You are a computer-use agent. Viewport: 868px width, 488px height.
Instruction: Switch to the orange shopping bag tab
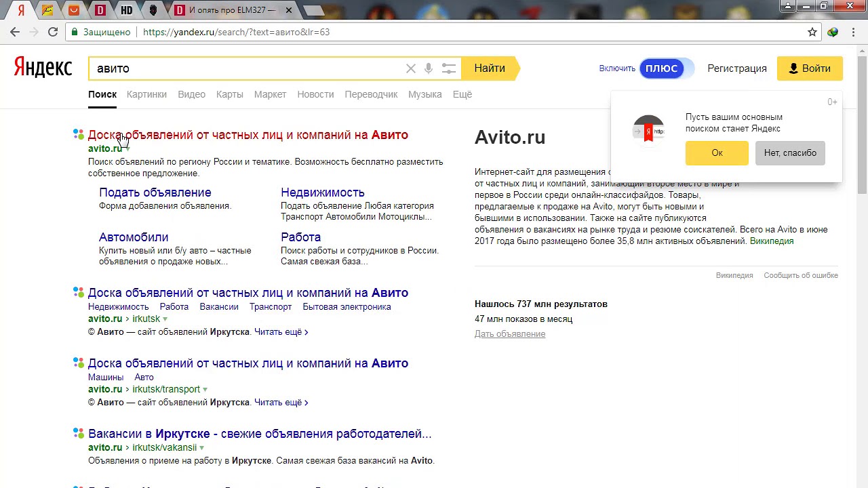coord(74,10)
